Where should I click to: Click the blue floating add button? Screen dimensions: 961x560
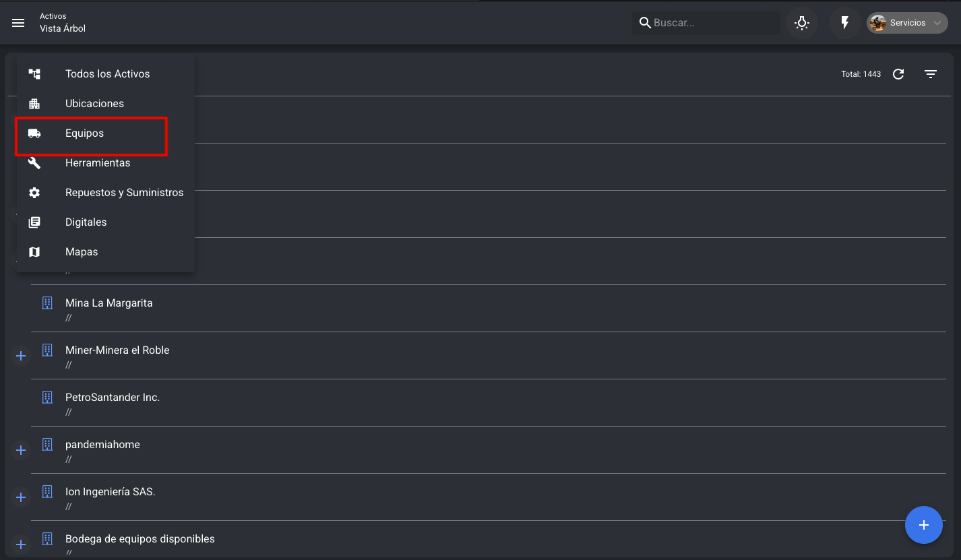pos(923,525)
